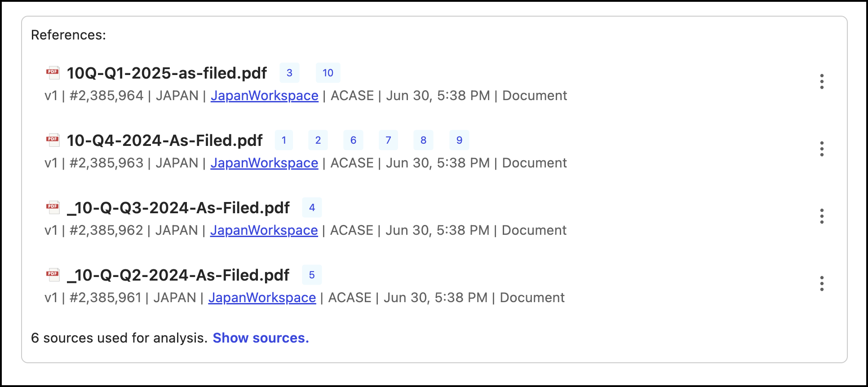Click PDF icon for 10-Q4-2024-As-Filed.pdf

[53, 140]
